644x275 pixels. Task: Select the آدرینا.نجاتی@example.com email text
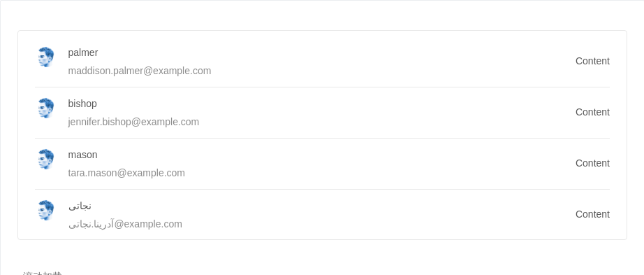click(x=125, y=224)
